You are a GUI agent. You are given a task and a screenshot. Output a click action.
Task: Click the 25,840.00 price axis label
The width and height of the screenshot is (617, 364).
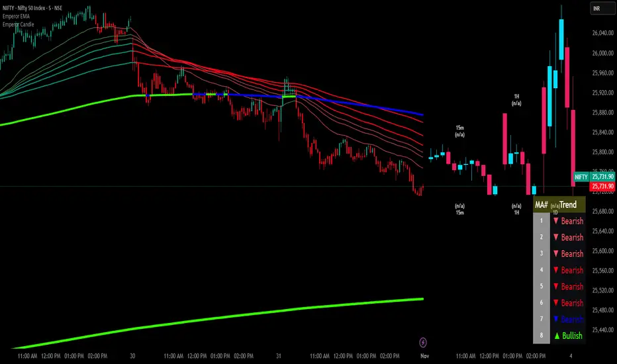tap(603, 132)
